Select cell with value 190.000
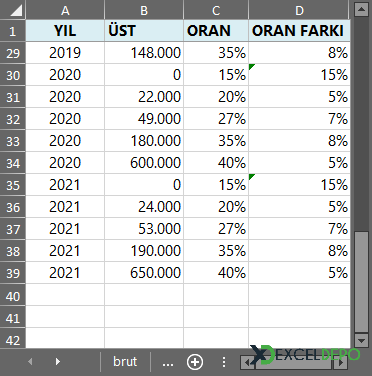This screenshot has width=372, height=376. tap(144, 251)
